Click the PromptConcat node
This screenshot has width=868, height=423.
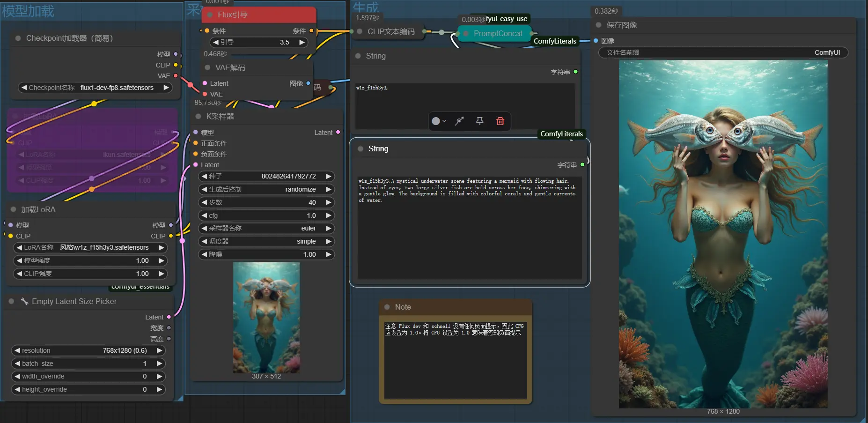tap(498, 33)
